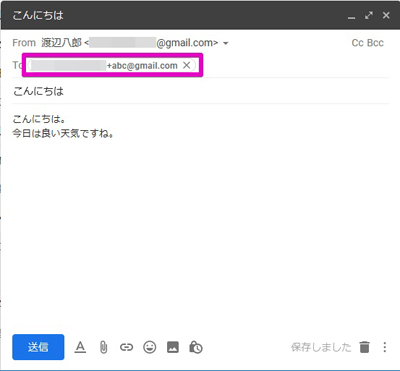Click the compose title こんにちは in header
This screenshot has width=400, height=371.
38,15
